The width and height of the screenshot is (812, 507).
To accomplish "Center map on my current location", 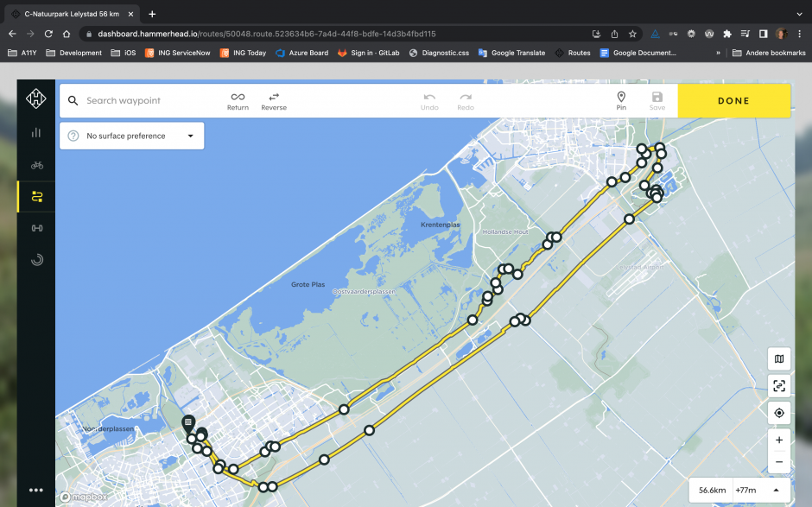I will pos(779,413).
